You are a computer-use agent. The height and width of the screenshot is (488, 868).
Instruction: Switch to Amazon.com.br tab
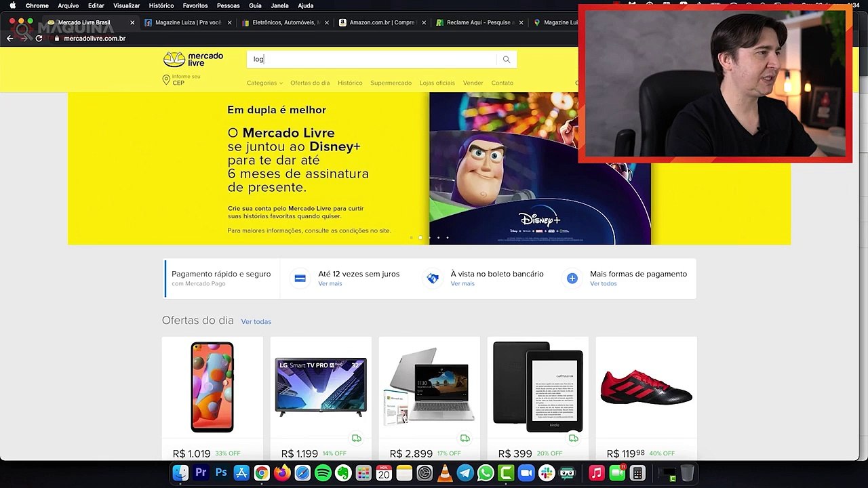382,22
